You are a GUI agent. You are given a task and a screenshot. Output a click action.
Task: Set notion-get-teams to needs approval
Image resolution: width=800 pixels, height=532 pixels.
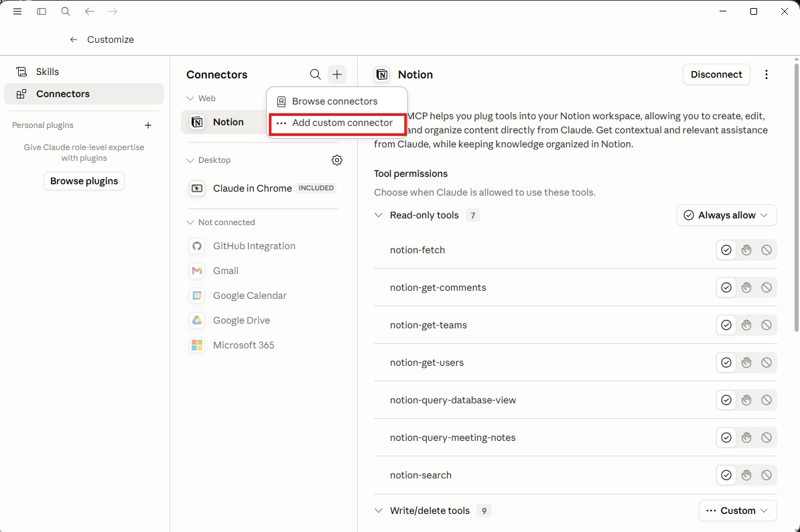[x=746, y=325]
